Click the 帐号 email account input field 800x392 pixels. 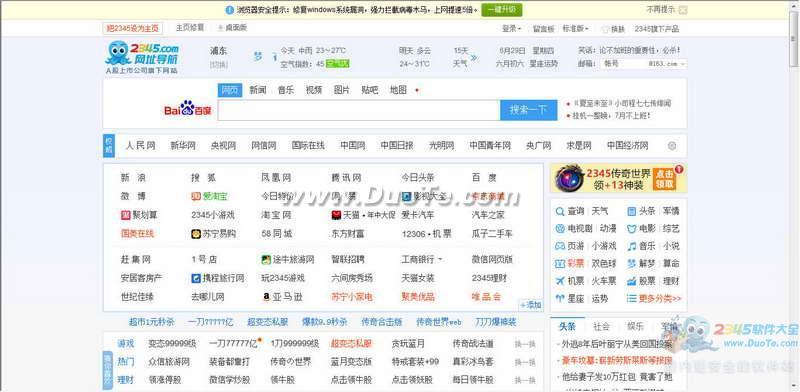623,64
